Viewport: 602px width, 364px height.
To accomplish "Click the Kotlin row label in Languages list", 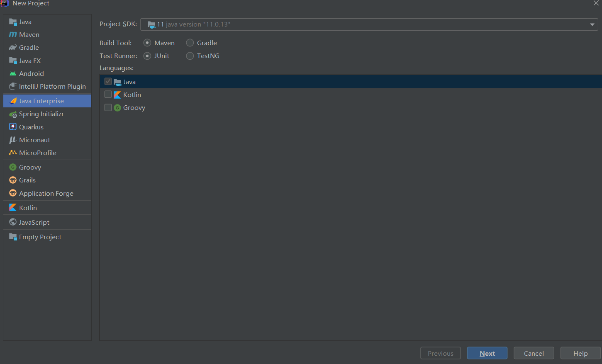I will click(132, 95).
